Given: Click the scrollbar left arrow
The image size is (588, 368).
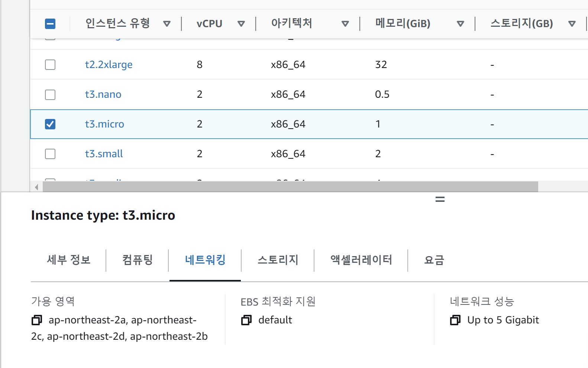Looking at the screenshot, I should point(36,187).
